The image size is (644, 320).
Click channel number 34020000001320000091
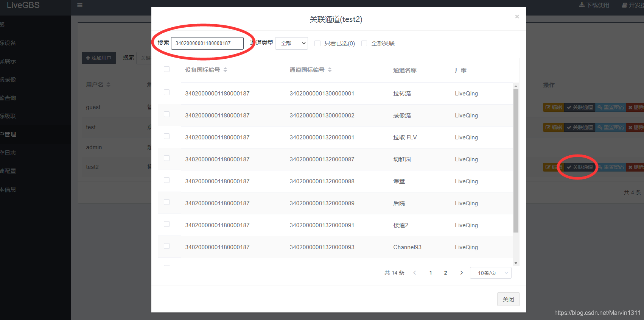pos(322,225)
